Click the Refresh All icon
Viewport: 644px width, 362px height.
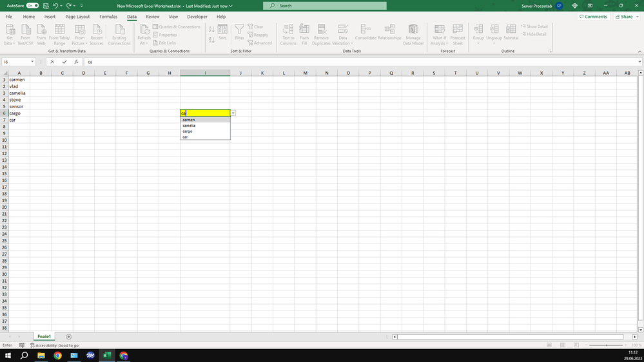click(x=144, y=30)
